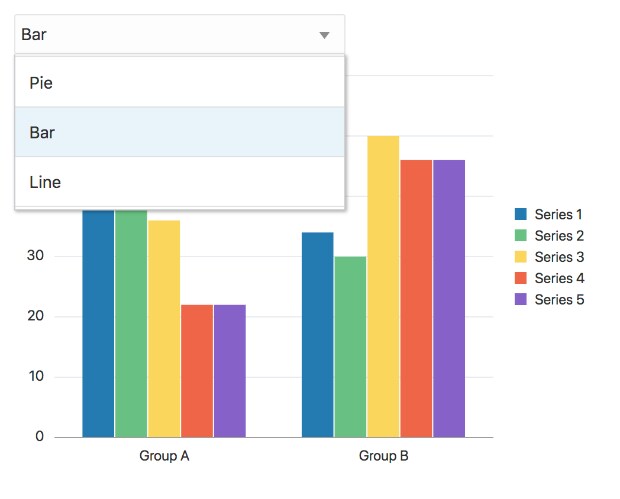Click the yellow Series 3 legend swatch
The height and width of the screenshot is (499, 620).
click(520, 257)
